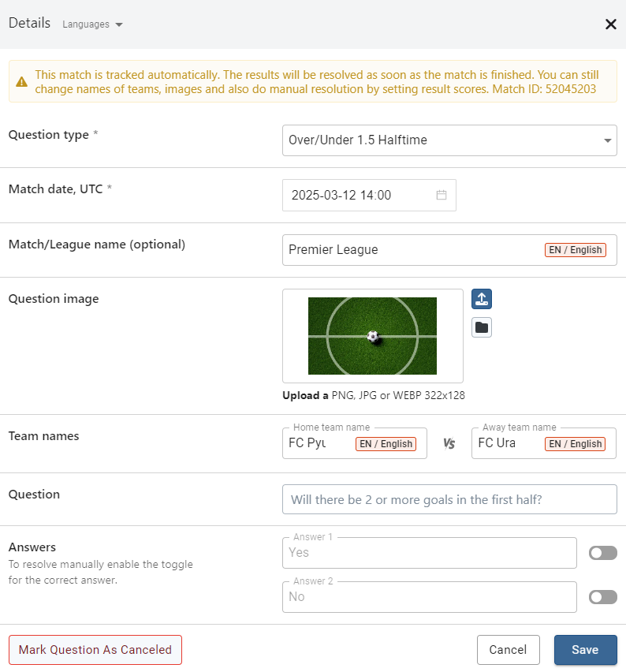Click the upload image icon
This screenshot has height=672, width=626.
pos(482,299)
